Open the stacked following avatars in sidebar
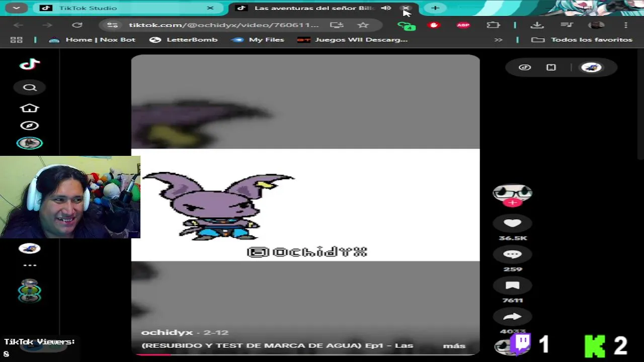This screenshot has width=644, height=362. pos(30,291)
